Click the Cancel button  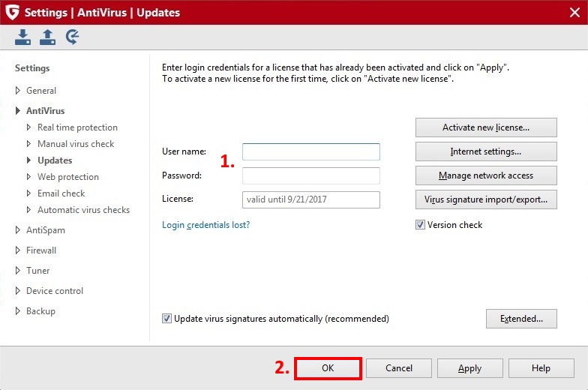click(399, 368)
